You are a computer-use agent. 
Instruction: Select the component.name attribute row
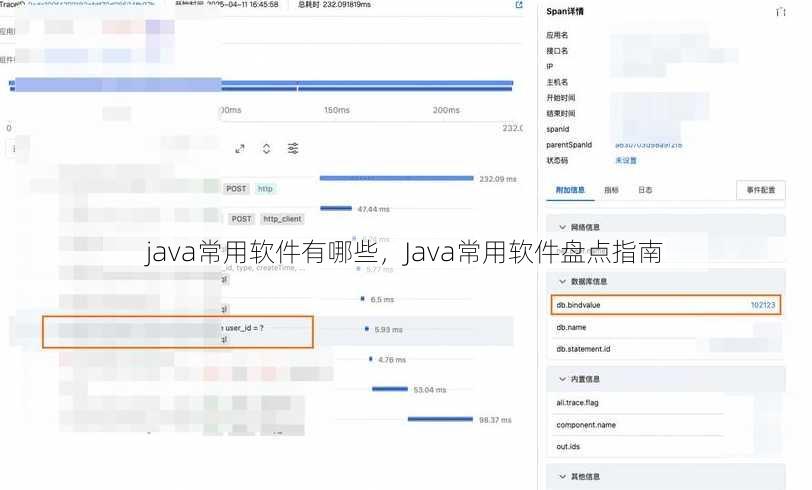665,425
